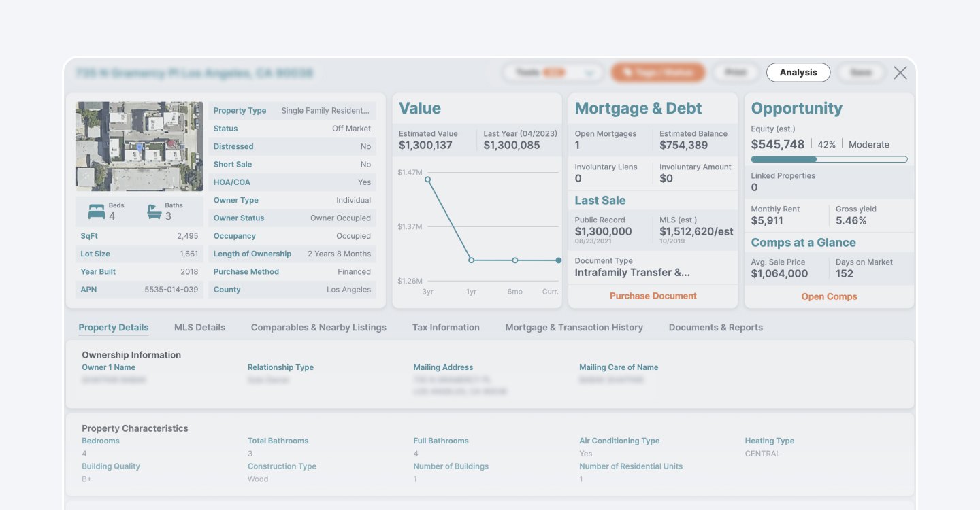Open the Comparables & Nearby Listings tab
This screenshot has height=510, width=980.
pos(318,327)
